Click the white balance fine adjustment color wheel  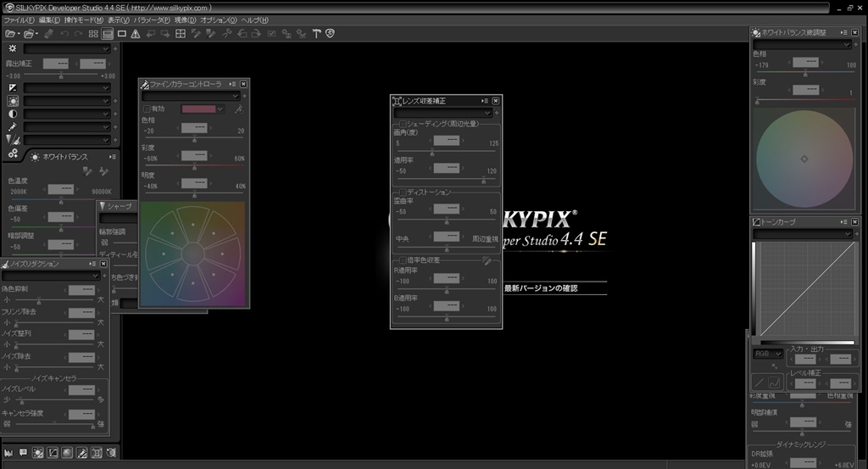[x=804, y=159]
